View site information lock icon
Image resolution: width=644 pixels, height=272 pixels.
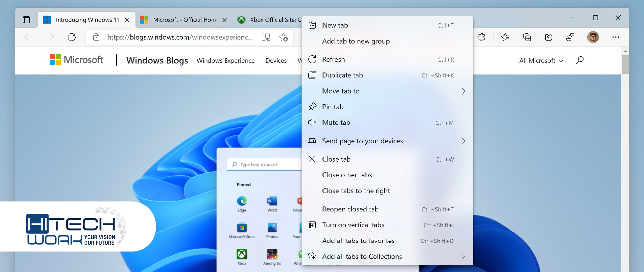click(96, 37)
